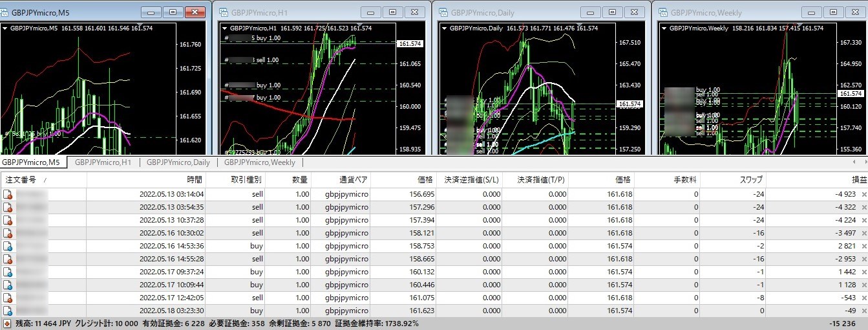
Task: Restore the H1 chart window
Action: [x=392, y=12]
